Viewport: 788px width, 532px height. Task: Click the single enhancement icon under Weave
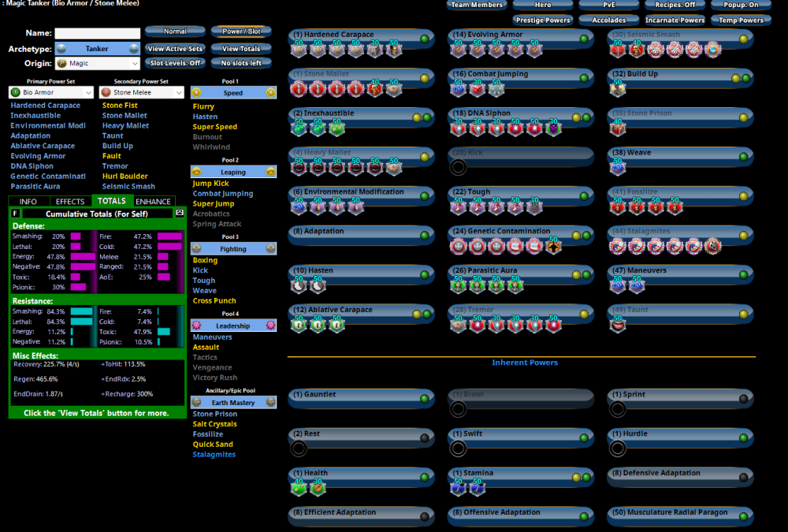[x=618, y=166]
